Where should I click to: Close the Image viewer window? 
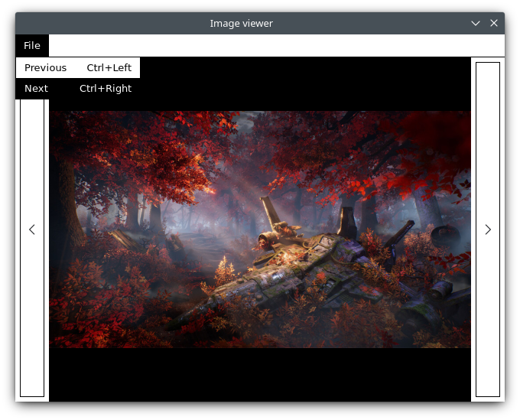(x=494, y=23)
